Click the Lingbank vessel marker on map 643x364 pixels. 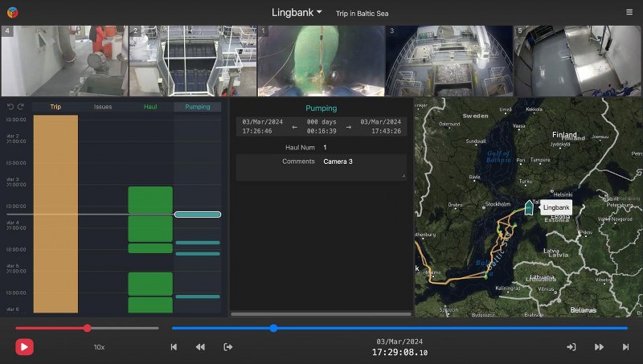[529, 207]
